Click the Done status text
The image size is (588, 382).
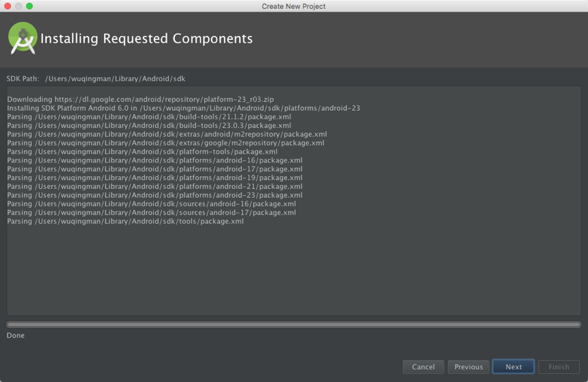click(16, 336)
